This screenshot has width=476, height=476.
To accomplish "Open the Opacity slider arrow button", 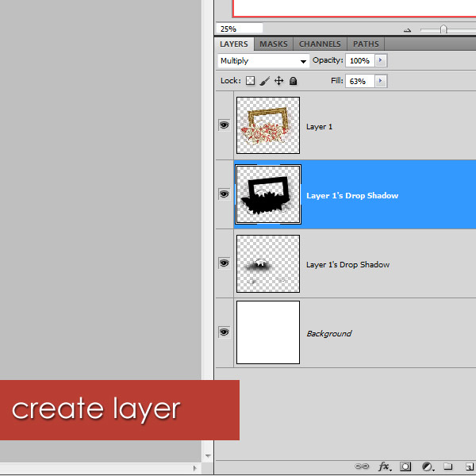I will tap(381, 60).
